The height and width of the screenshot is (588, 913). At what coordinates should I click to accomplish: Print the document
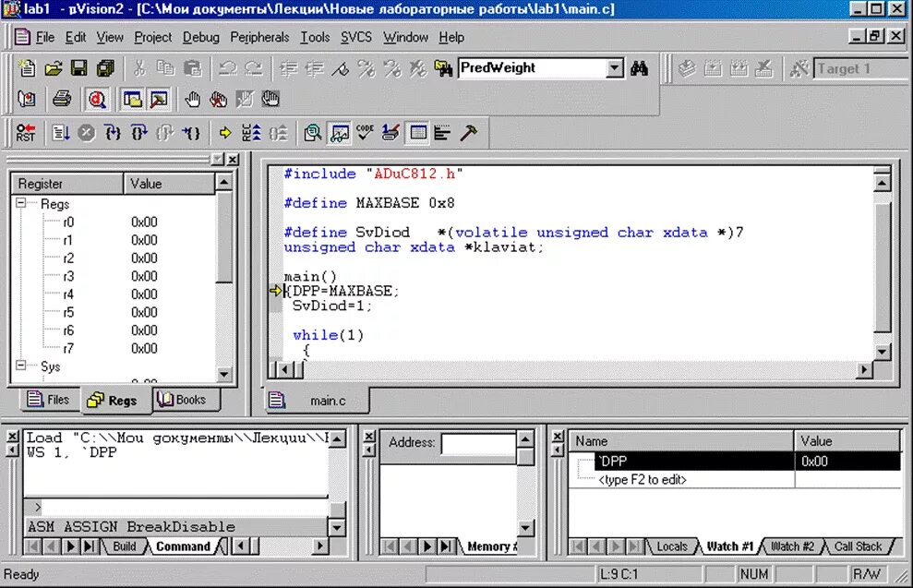61,100
